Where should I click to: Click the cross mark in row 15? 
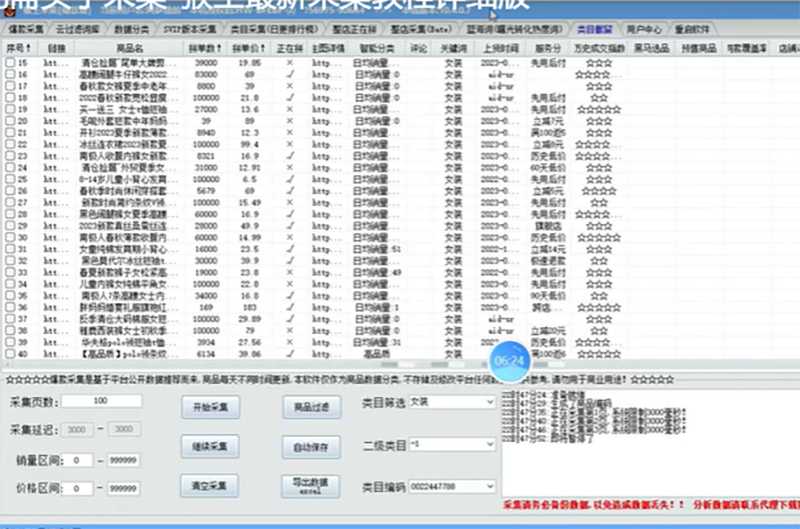(290, 62)
